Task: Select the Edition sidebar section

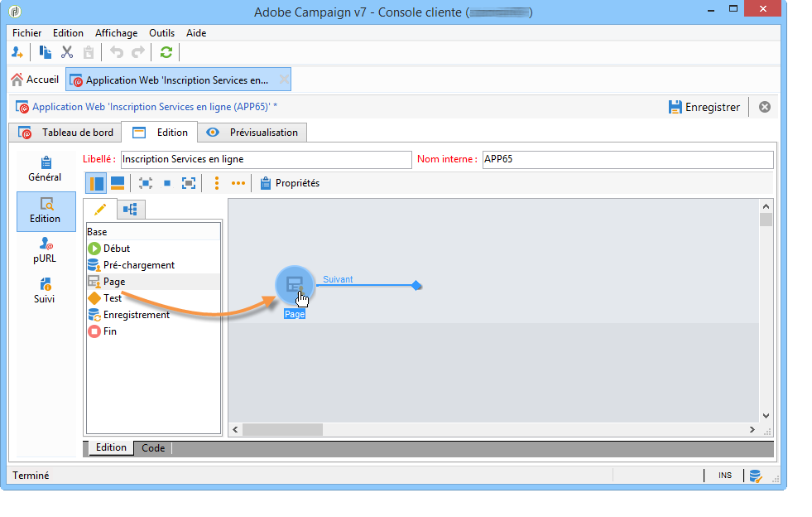Action: point(46,211)
